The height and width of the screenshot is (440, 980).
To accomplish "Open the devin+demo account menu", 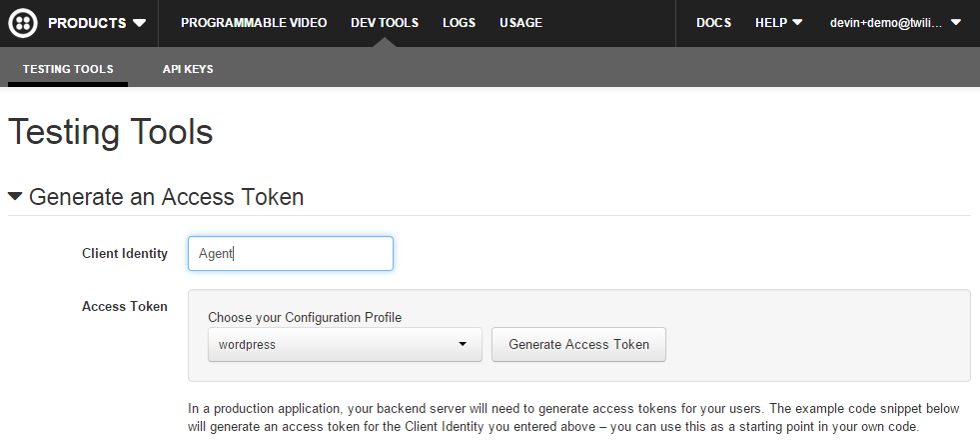I will pyautogui.click(x=895, y=23).
